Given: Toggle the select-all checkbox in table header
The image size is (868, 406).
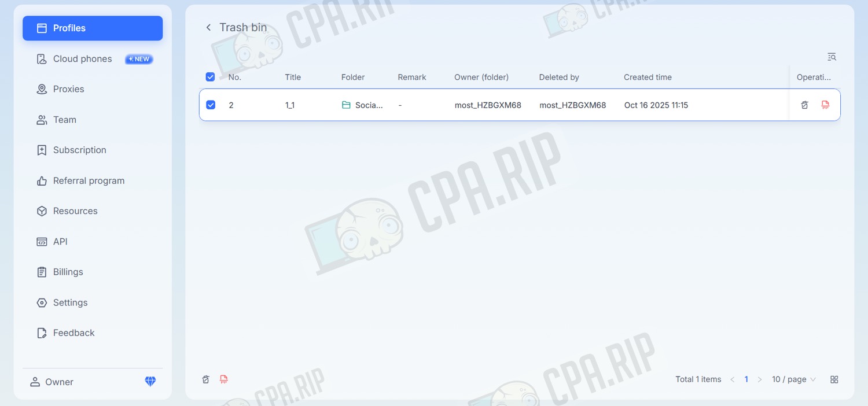Looking at the screenshot, I should (x=211, y=77).
